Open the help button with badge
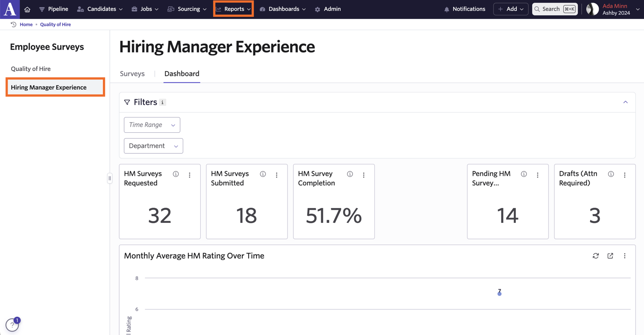Screen dimensions: 644x335 pos(12,325)
